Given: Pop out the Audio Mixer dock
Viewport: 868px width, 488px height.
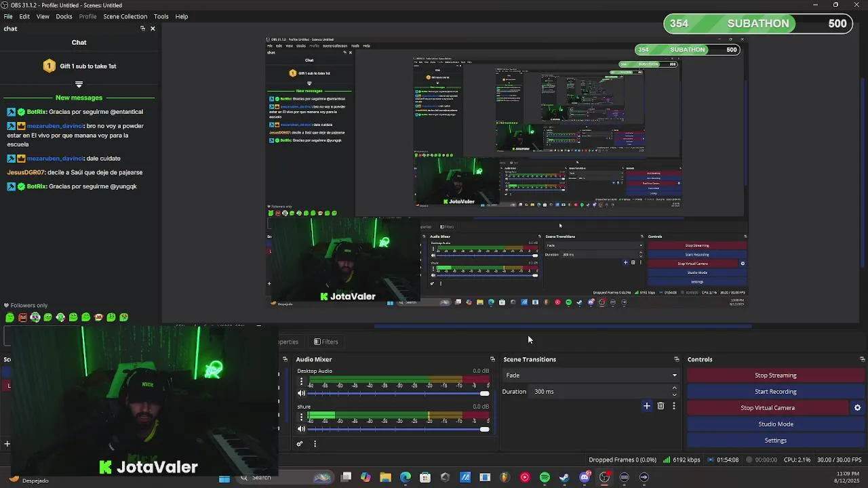Looking at the screenshot, I should pos(492,359).
